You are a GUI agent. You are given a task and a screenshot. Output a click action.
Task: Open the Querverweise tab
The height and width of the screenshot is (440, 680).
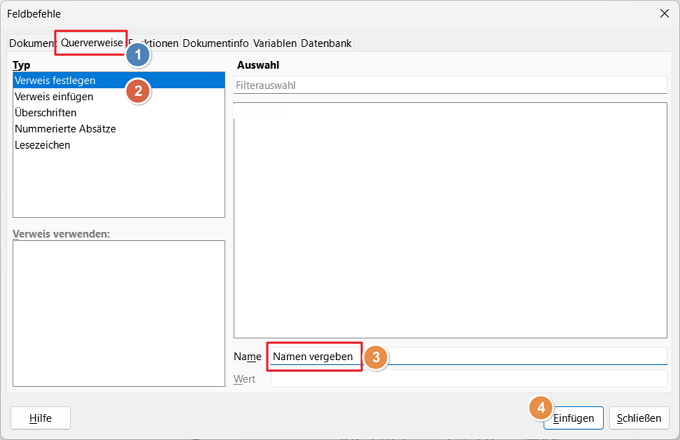91,43
